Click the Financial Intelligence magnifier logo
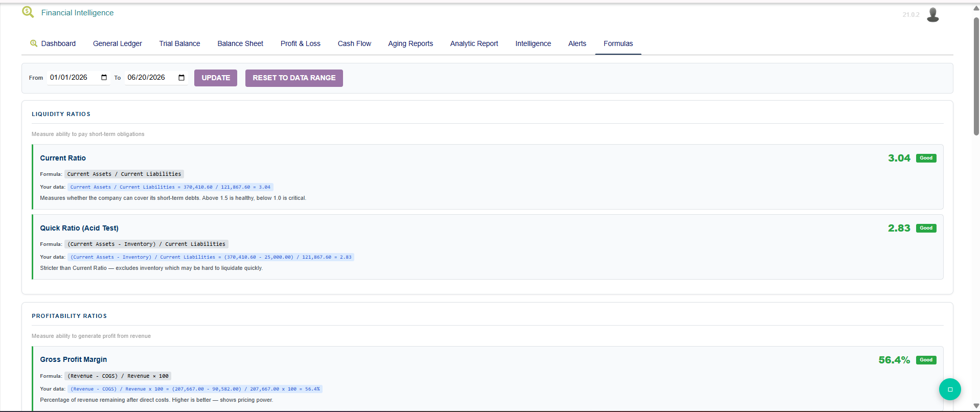Image resolution: width=980 pixels, height=412 pixels. (x=28, y=12)
